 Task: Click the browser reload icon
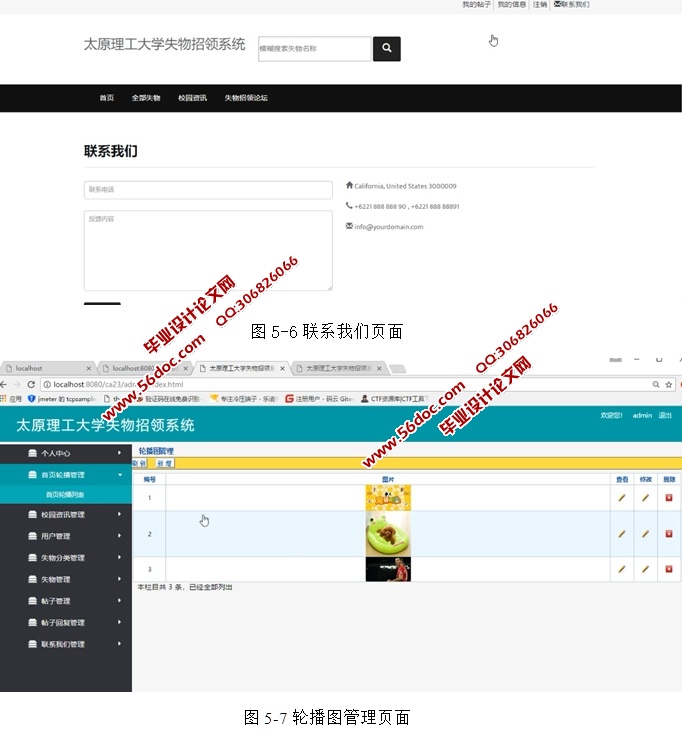[x=31, y=384]
